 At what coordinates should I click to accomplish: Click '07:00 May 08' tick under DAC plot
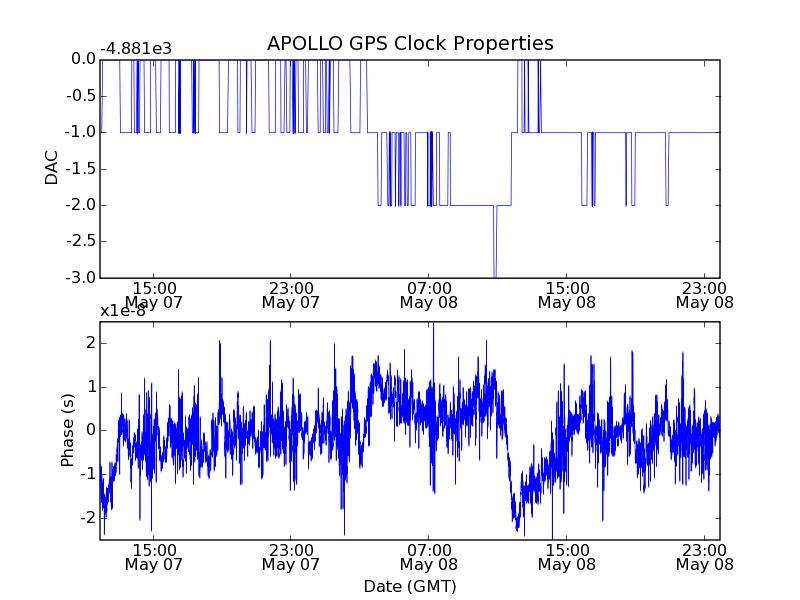click(429, 295)
